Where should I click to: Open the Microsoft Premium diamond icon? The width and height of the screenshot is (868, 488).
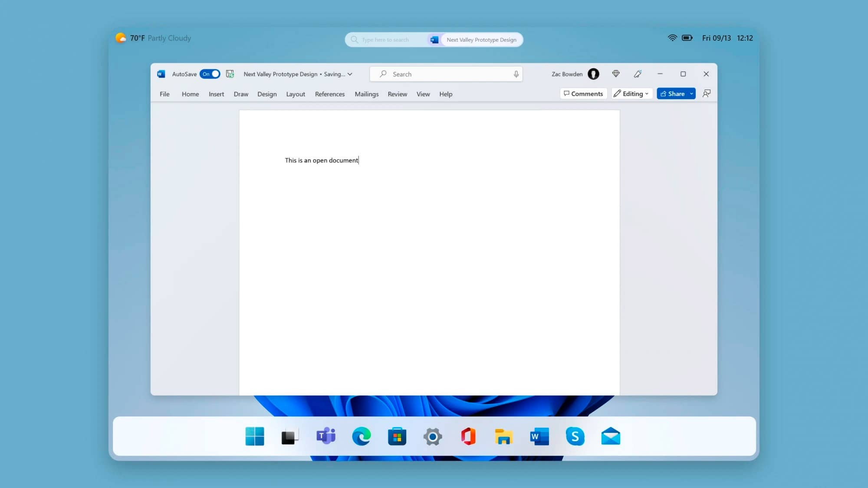click(x=616, y=74)
